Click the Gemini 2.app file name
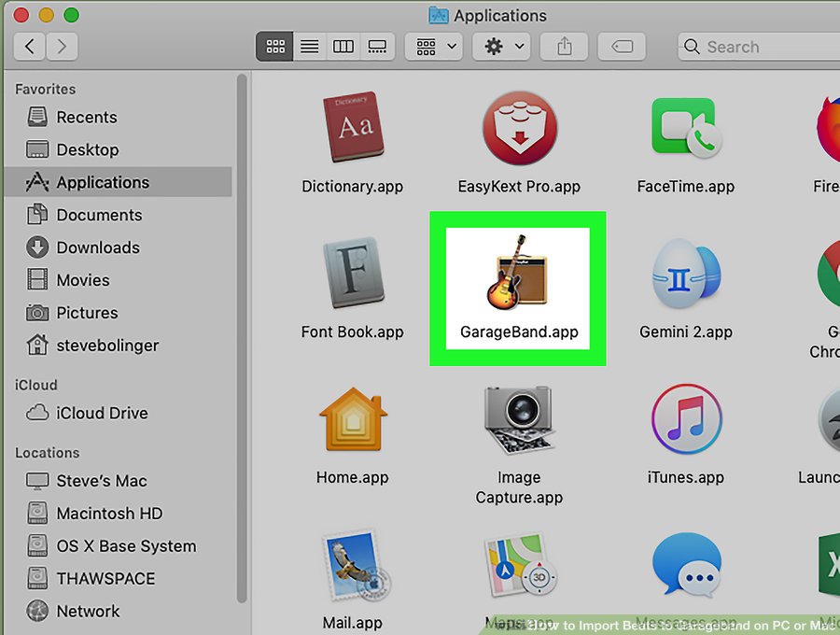The image size is (840, 635). click(x=686, y=332)
